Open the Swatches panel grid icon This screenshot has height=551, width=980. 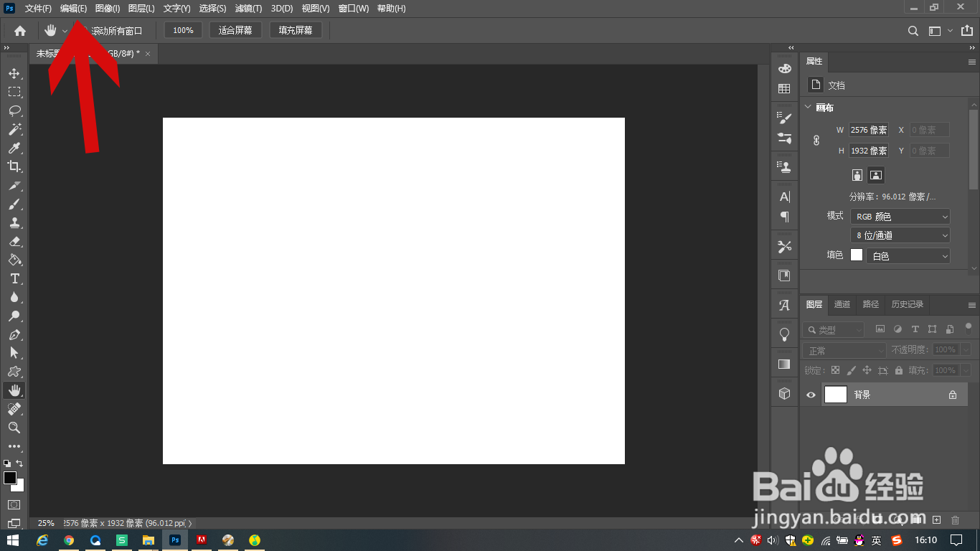pyautogui.click(x=784, y=89)
